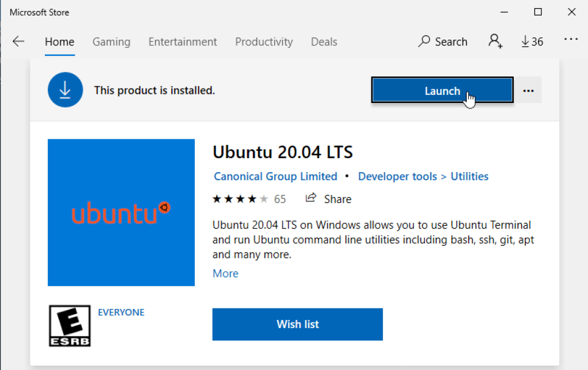Open downloads and updates showing 36
Image resolution: width=588 pixels, height=370 pixels.
(532, 41)
